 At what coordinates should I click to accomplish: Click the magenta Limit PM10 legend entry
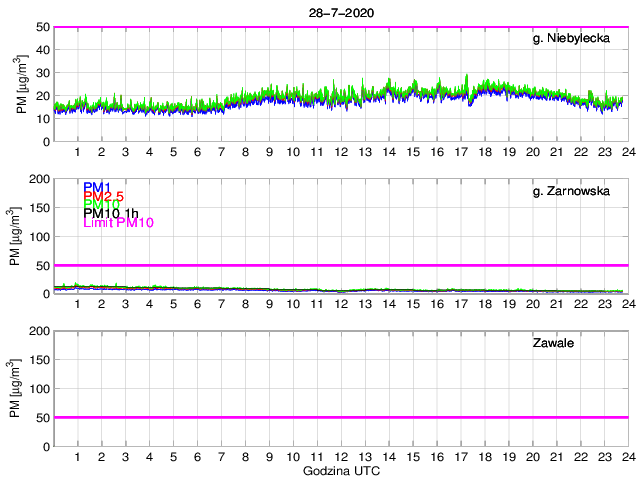(x=120, y=223)
